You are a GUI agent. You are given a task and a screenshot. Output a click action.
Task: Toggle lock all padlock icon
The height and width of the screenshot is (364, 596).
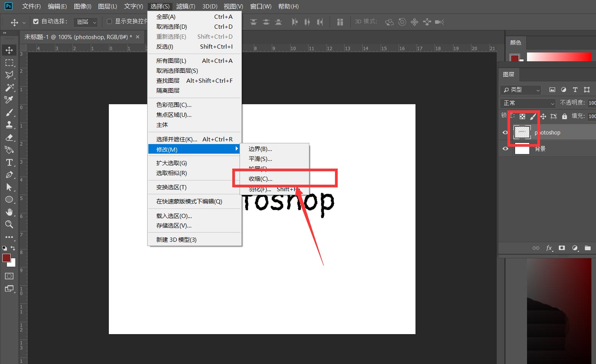(564, 116)
